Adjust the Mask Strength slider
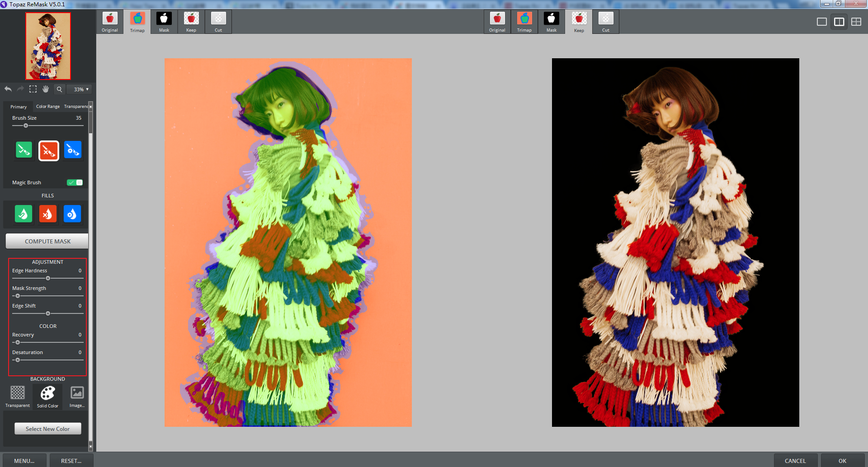868x467 pixels. click(x=48, y=296)
